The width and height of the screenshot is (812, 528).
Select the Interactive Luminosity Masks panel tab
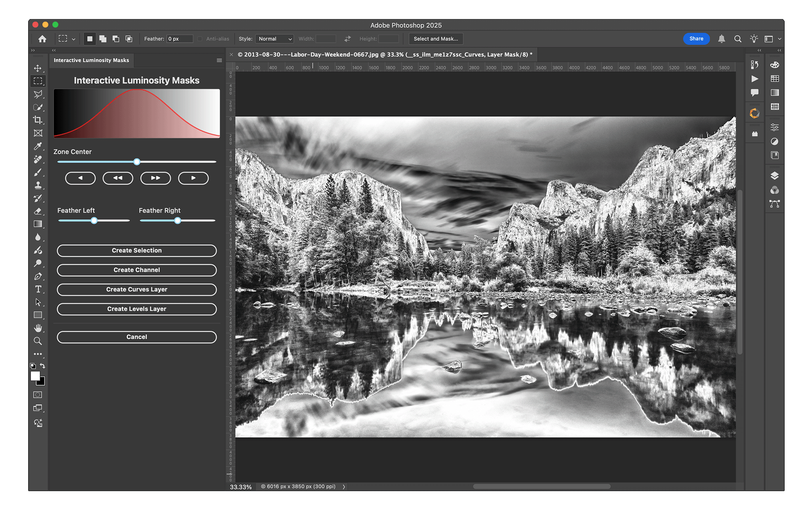pyautogui.click(x=91, y=60)
